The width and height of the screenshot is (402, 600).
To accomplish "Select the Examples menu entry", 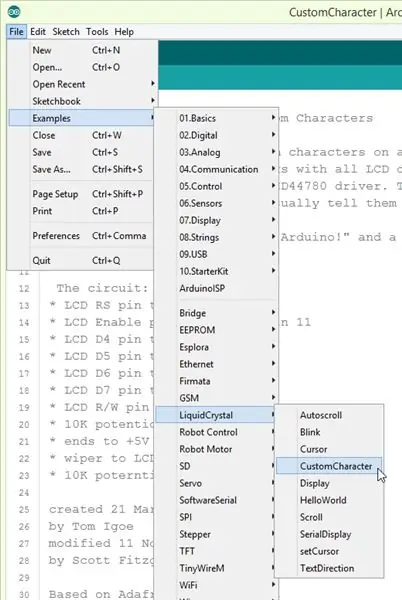I will pos(82,118).
